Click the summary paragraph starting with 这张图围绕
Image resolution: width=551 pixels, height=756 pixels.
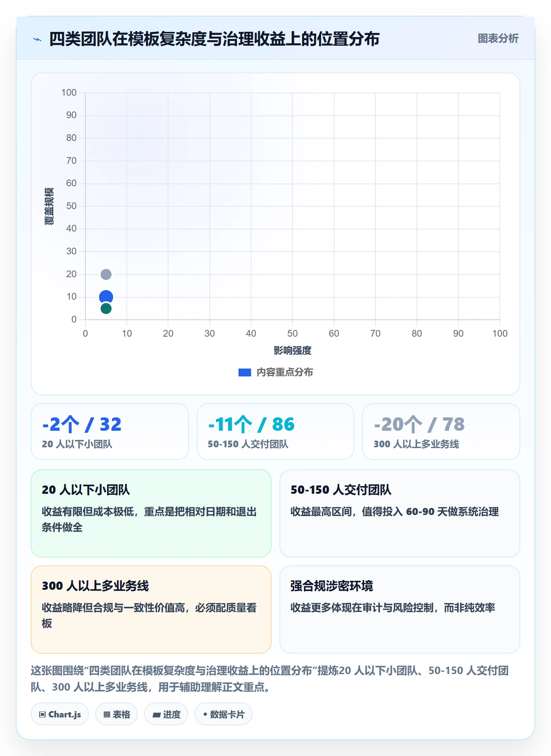pyautogui.click(x=270, y=679)
